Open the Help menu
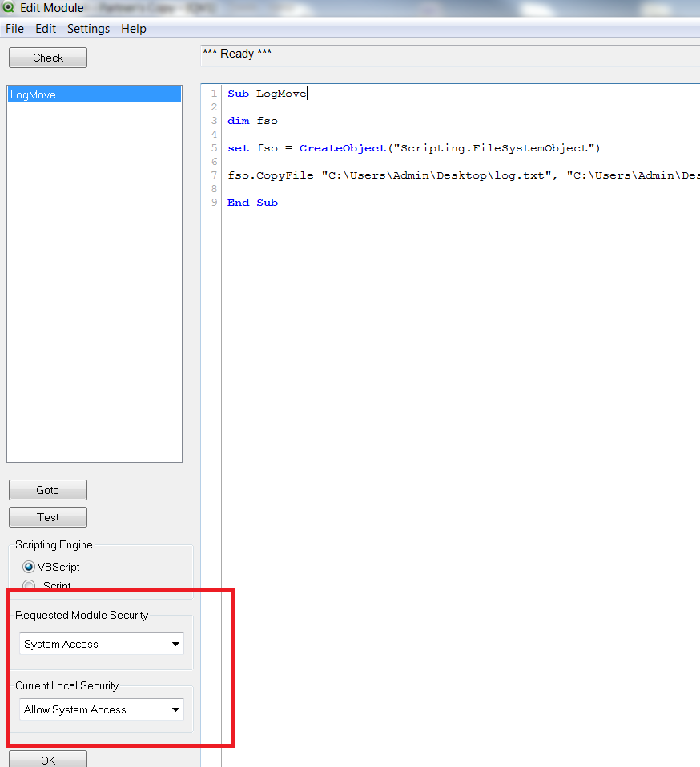The height and width of the screenshot is (767, 700). click(134, 29)
